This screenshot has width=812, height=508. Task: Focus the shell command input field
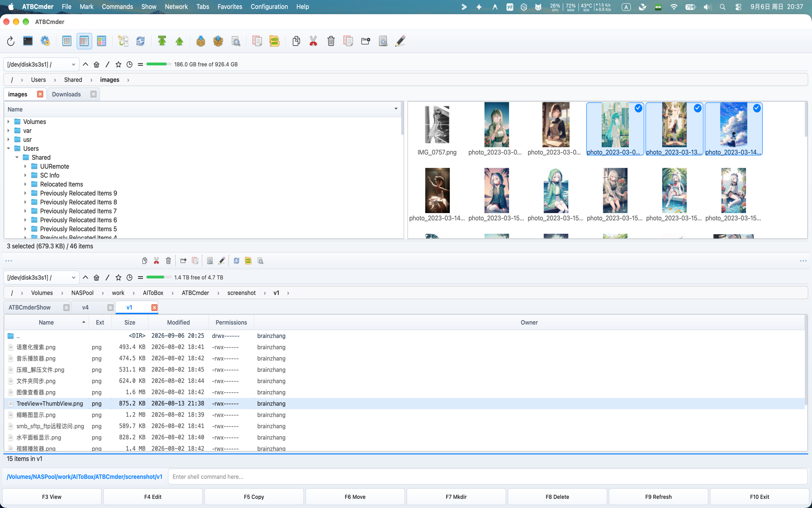pos(487,477)
